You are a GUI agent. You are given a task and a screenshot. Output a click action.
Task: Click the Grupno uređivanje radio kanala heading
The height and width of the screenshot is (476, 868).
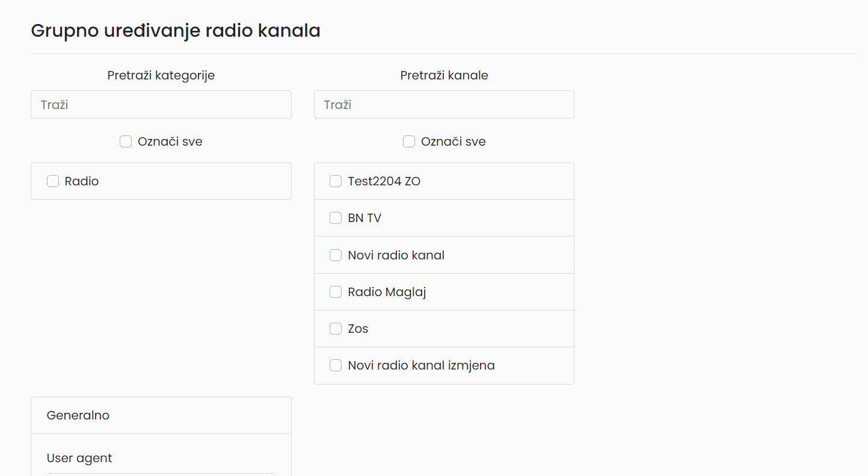coord(176,31)
